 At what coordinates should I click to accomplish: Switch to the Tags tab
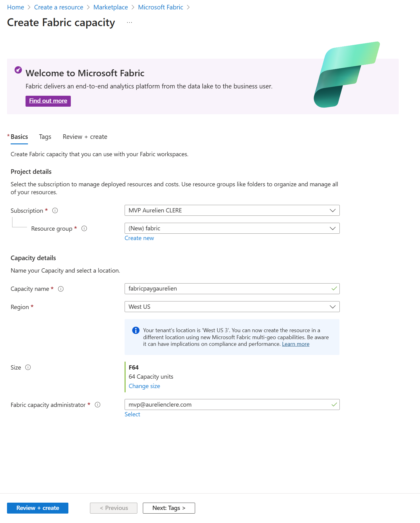point(45,137)
